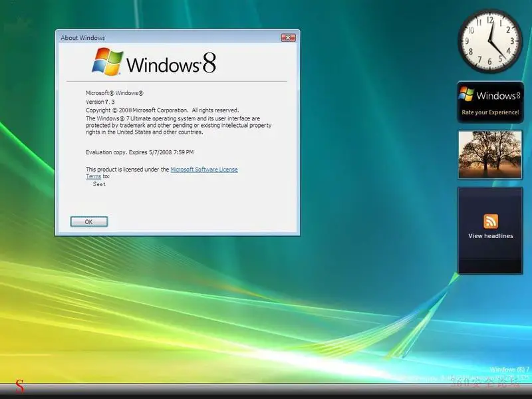Close the About Windows dialog
532x399 pixels.
(288, 38)
